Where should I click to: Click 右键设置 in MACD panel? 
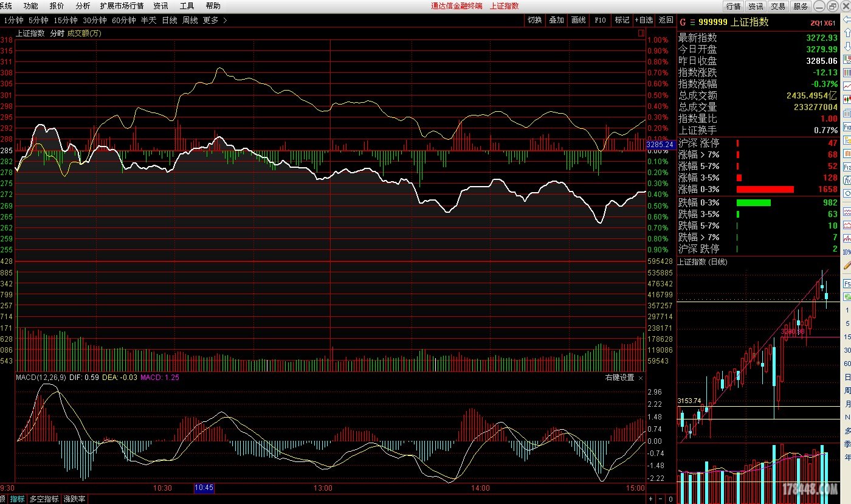pos(619,378)
